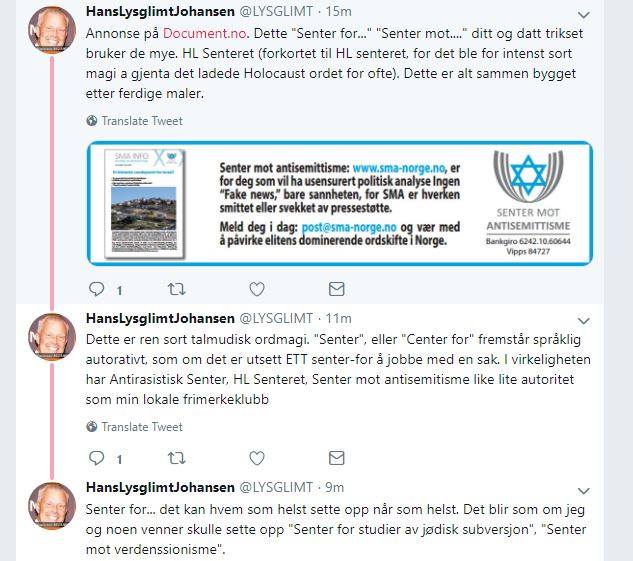633x561 pixels.
Task: Click the HansLysglimtJohansen name on 11m tweet
Action: tap(160, 318)
